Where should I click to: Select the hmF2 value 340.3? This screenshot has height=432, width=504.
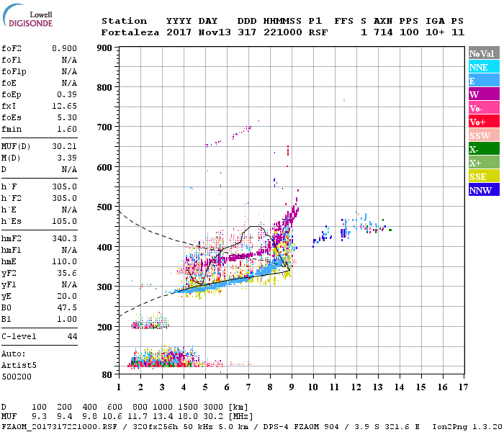pyautogui.click(x=64, y=238)
